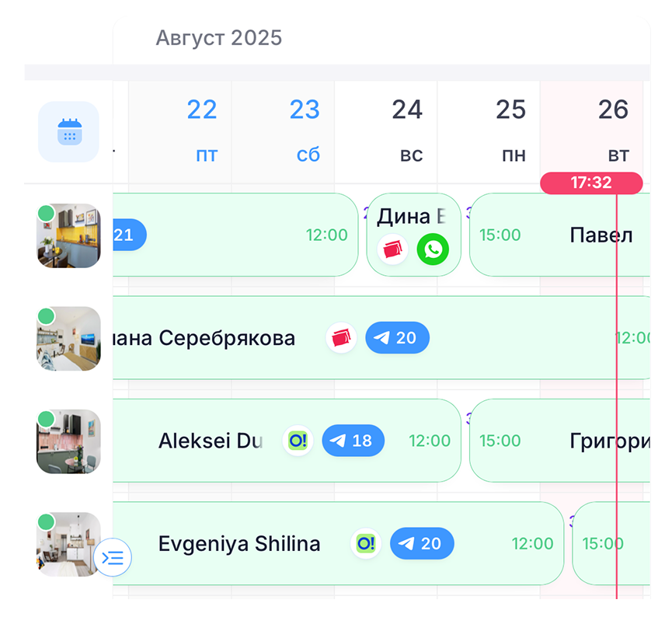Open first apartment thumbnail with yellow wall
The width and height of the screenshot is (672, 624).
tap(68, 235)
